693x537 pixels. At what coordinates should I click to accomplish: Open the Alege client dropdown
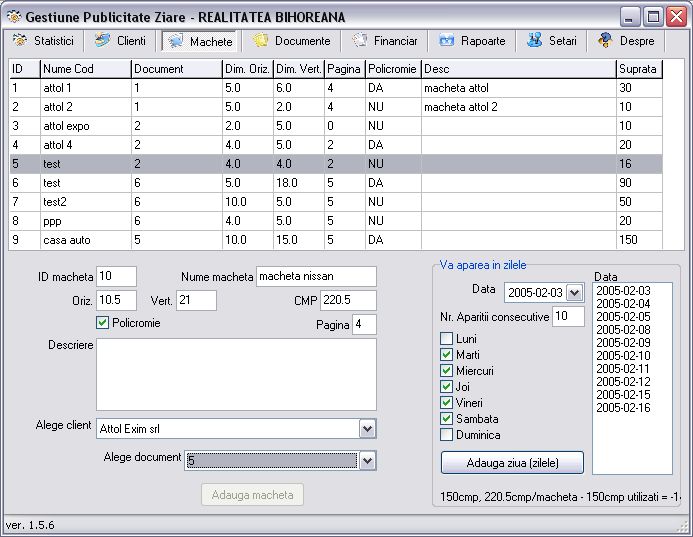point(367,429)
